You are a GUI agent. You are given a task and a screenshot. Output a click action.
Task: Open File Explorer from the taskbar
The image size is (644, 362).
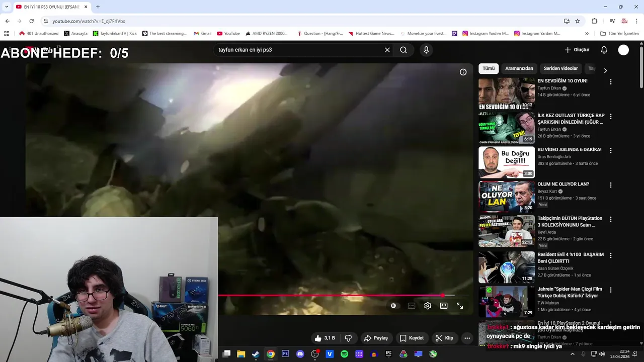coord(241,354)
